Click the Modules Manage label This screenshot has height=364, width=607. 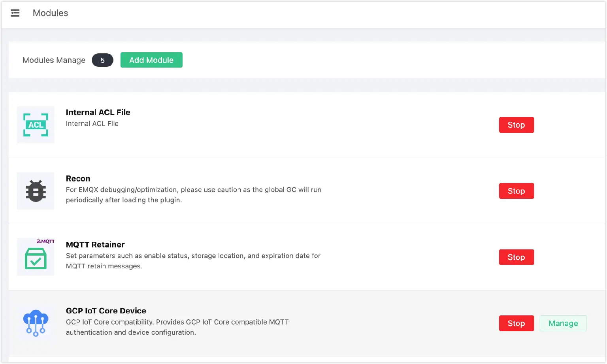54,60
